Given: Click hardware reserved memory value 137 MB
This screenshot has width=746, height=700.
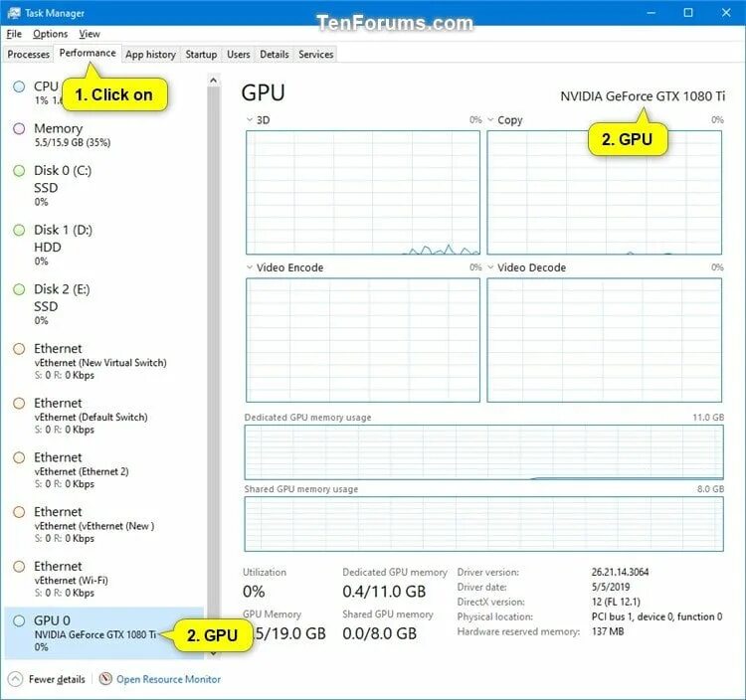Looking at the screenshot, I should pos(608,631).
